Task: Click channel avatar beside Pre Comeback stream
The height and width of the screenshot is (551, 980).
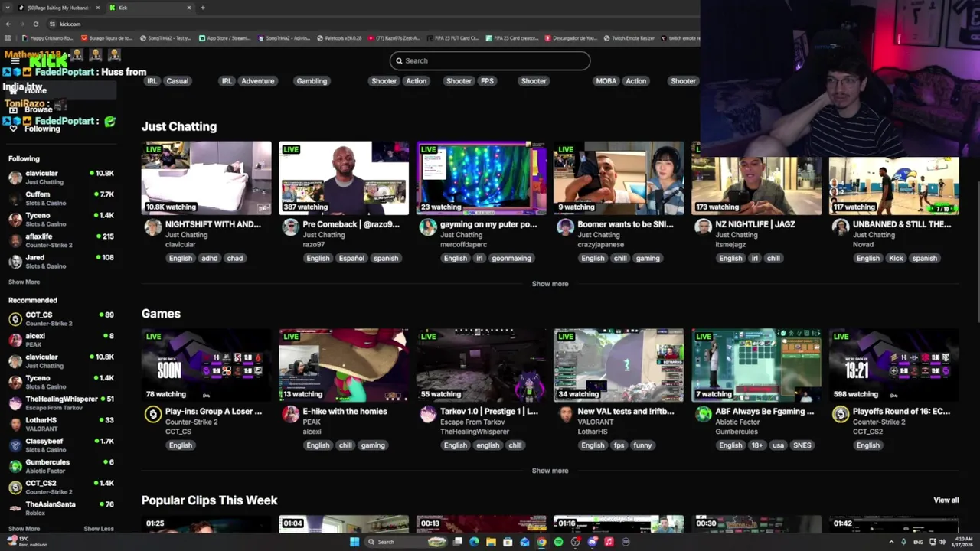Action: pyautogui.click(x=290, y=227)
